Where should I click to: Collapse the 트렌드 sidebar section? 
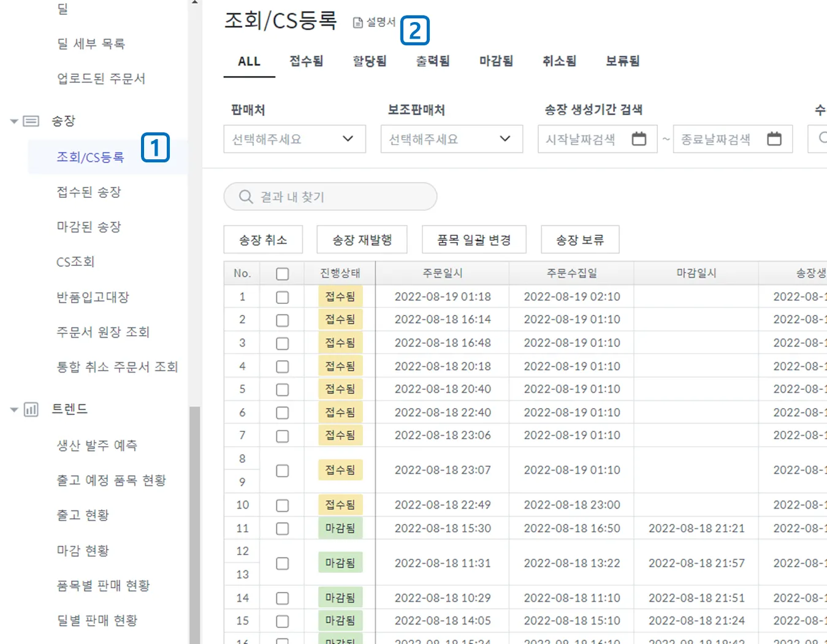pos(13,409)
